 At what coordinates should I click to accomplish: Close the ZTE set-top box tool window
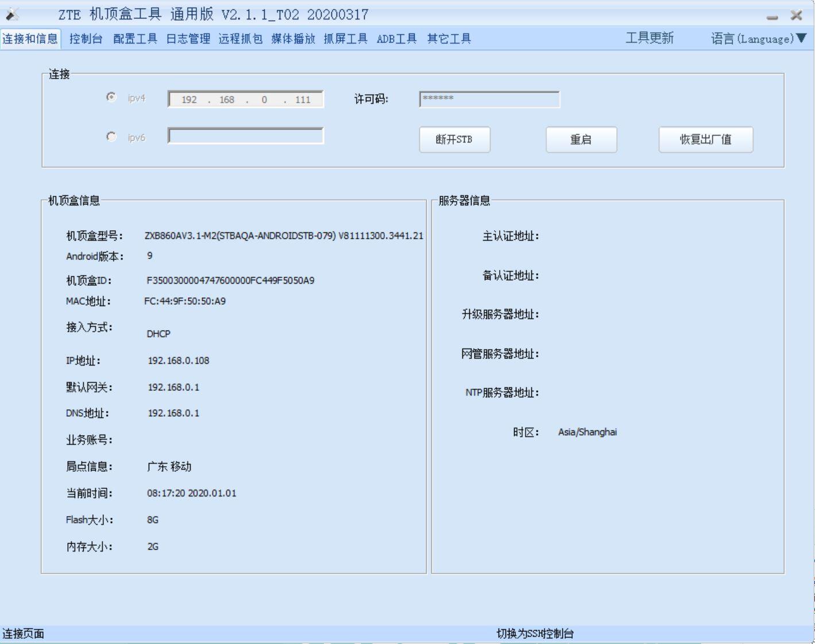[796, 15]
